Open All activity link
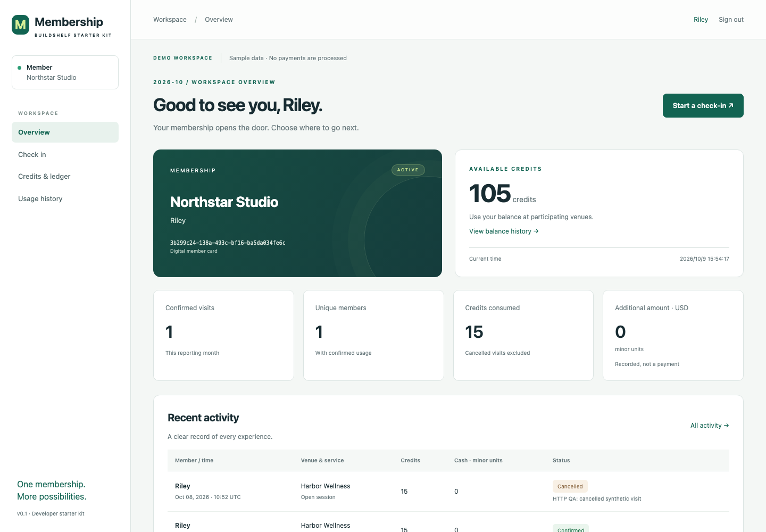This screenshot has width=766, height=532. 710,426
